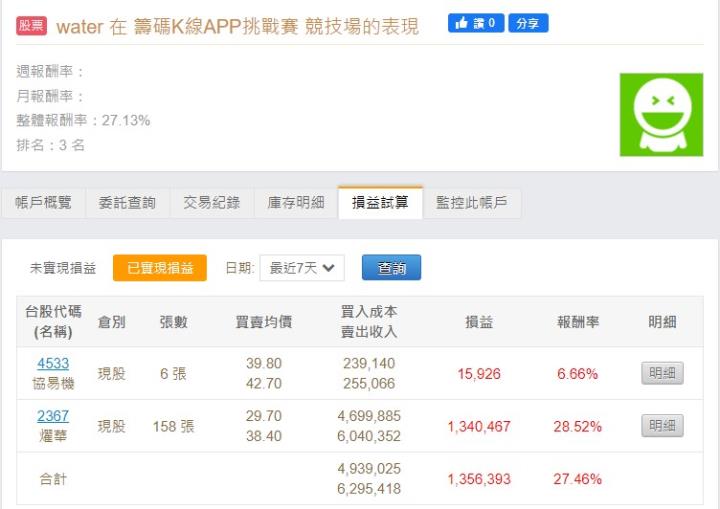
Task: Click the 倉別 column header
Action: click(112, 322)
